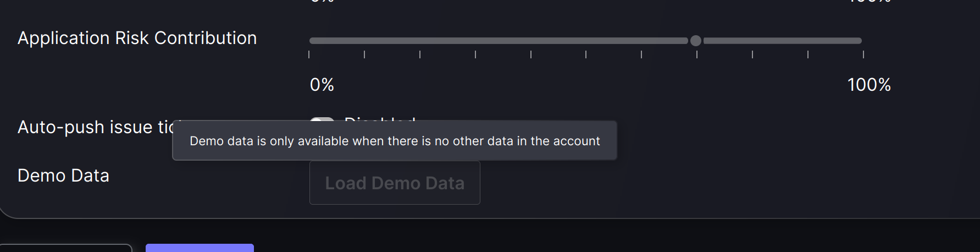Click the 0% label under Application Risk slider

(x=322, y=85)
